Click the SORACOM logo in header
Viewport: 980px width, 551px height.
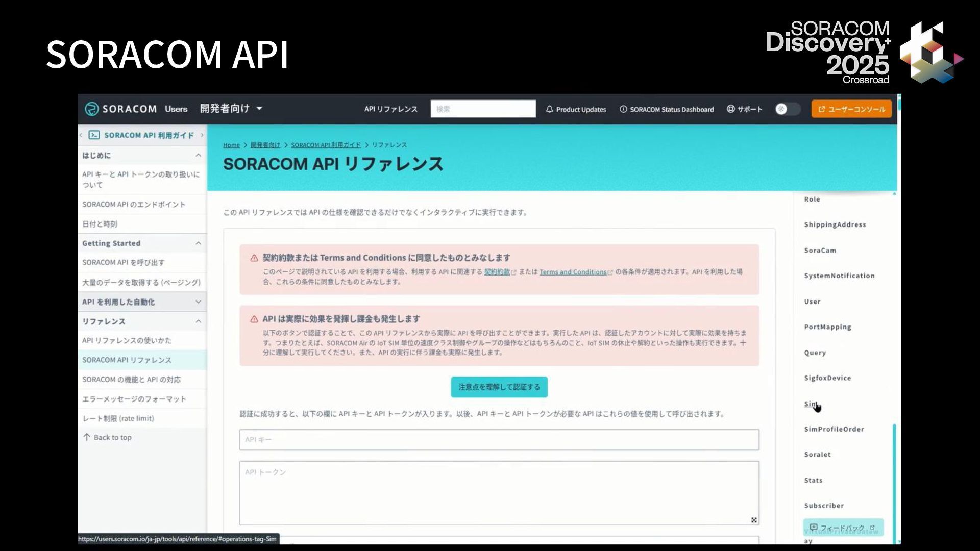click(x=121, y=109)
